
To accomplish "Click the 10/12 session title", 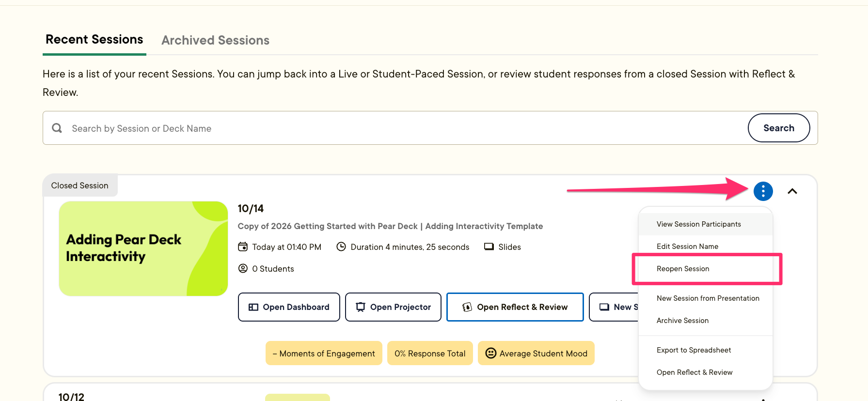I will pyautogui.click(x=71, y=397).
